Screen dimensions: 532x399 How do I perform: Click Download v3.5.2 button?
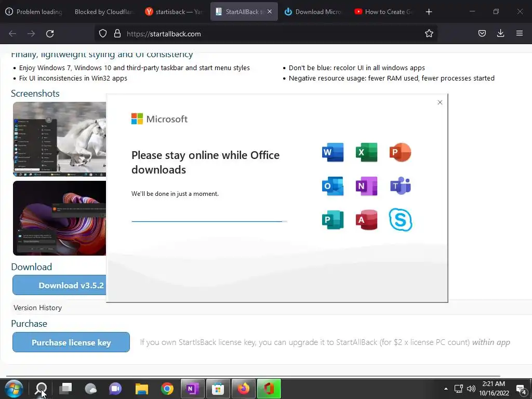pos(59,285)
